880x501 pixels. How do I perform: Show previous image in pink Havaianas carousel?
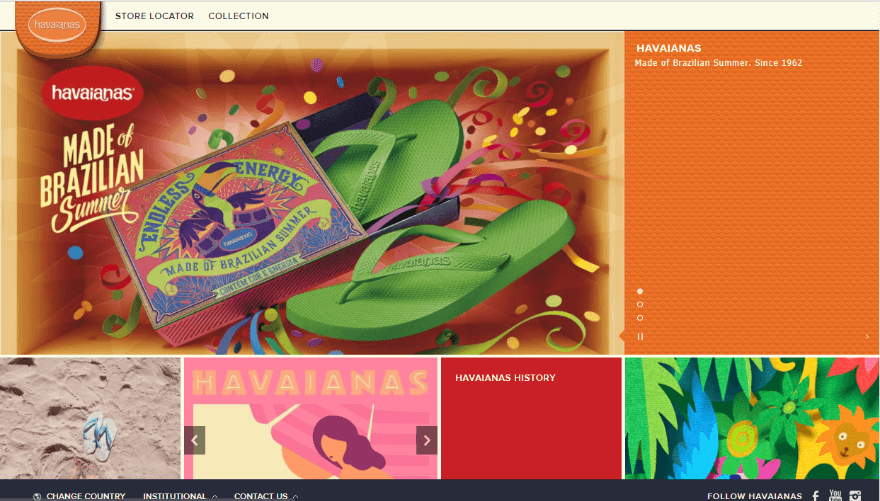[x=194, y=440]
